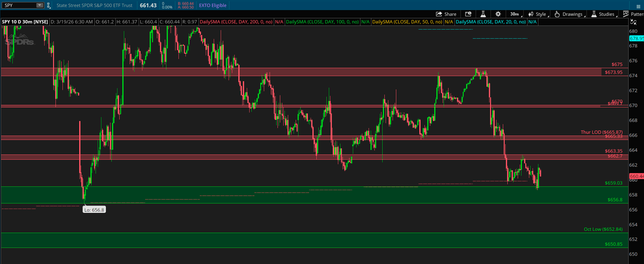The width and height of the screenshot is (644, 264).
Task: Open the chart settings gear icon
Action: [498, 14]
